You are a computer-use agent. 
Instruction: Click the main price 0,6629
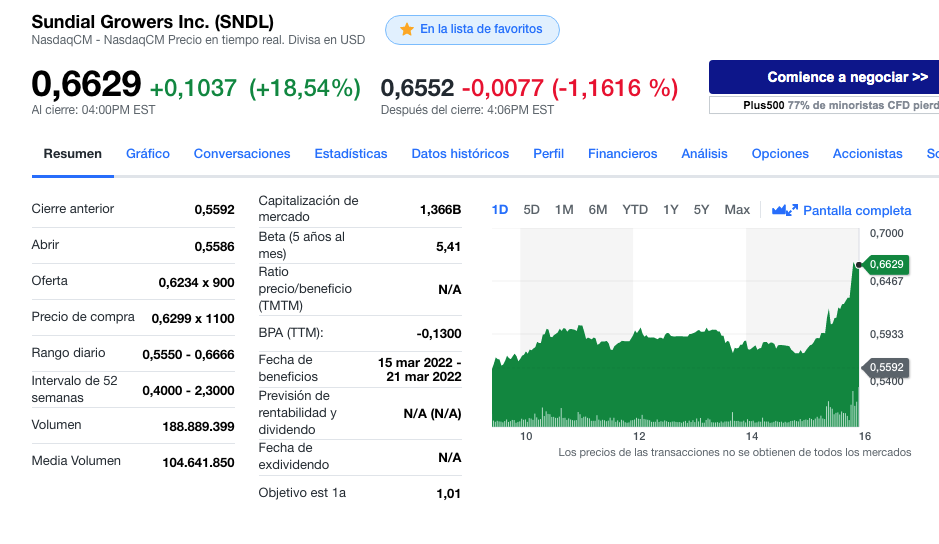(86, 84)
